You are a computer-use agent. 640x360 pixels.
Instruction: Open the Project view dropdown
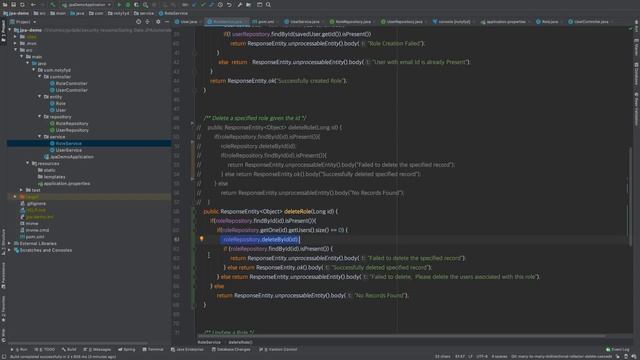[23, 22]
